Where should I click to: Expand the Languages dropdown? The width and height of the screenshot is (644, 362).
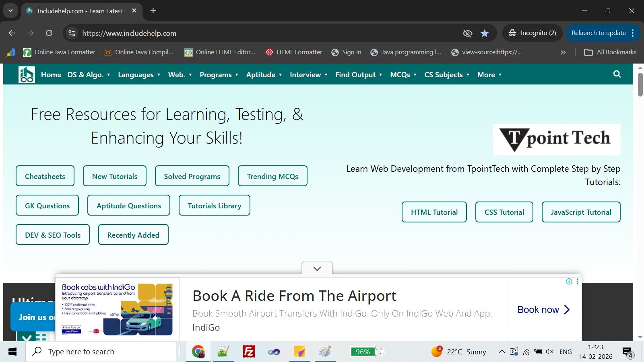coord(139,75)
